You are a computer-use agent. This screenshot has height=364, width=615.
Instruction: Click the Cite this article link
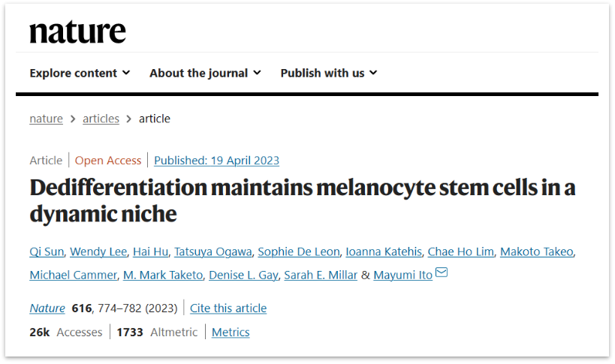pyautogui.click(x=228, y=308)
